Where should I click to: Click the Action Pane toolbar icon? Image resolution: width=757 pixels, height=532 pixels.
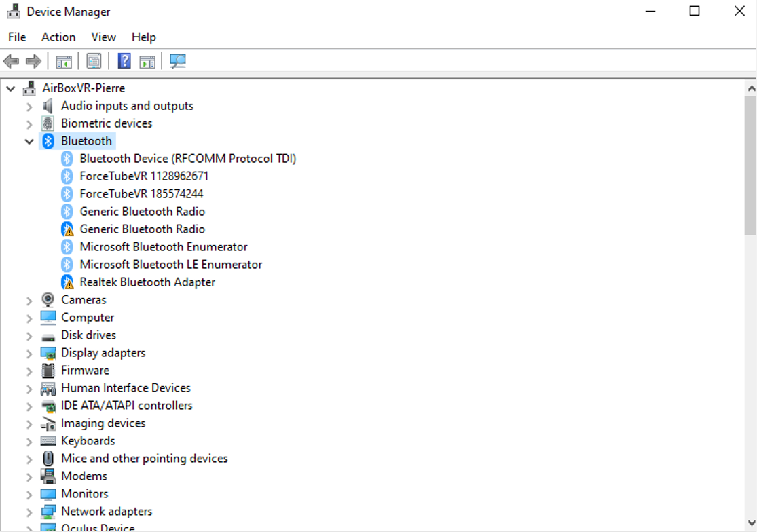(147, 61)
